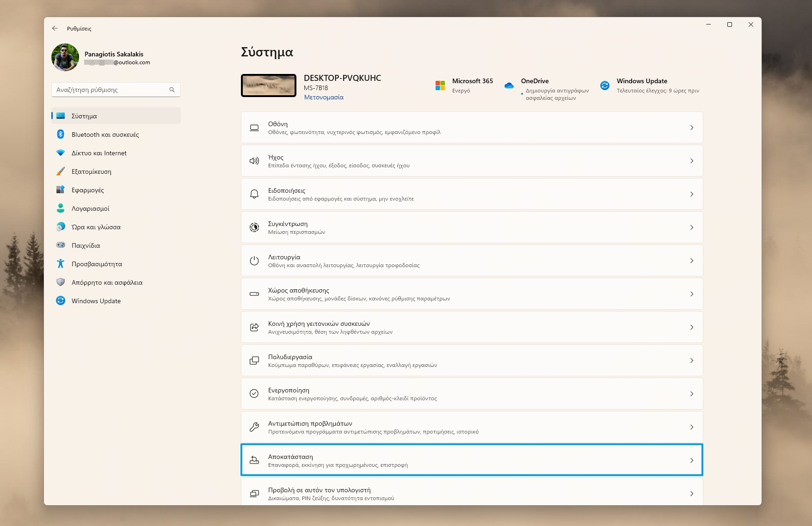Click the gamepad Παιχνίδια icon

(61, 245)
